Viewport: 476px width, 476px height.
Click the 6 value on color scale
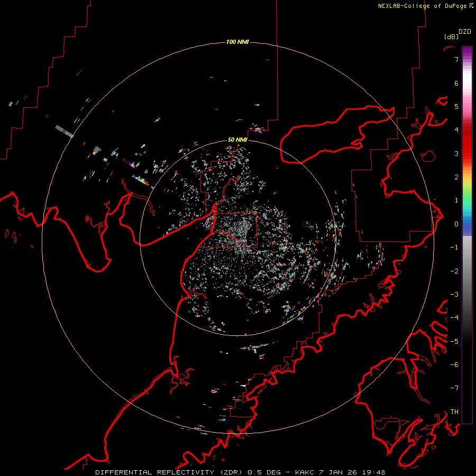click(x=456, y=83)
